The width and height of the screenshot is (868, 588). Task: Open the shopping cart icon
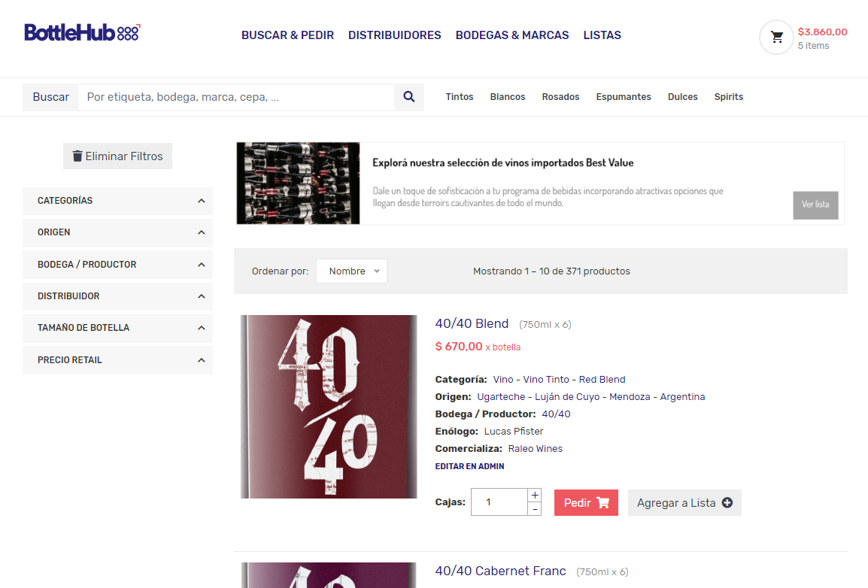(777, 37)
